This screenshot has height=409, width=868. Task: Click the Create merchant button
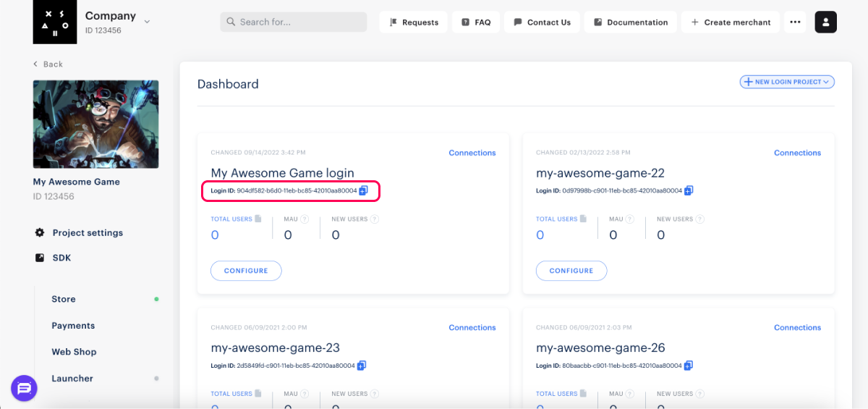(x=731, y=22)
